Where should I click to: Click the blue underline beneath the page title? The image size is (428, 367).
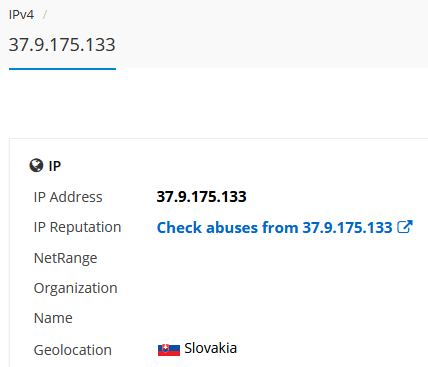[62, 69]
